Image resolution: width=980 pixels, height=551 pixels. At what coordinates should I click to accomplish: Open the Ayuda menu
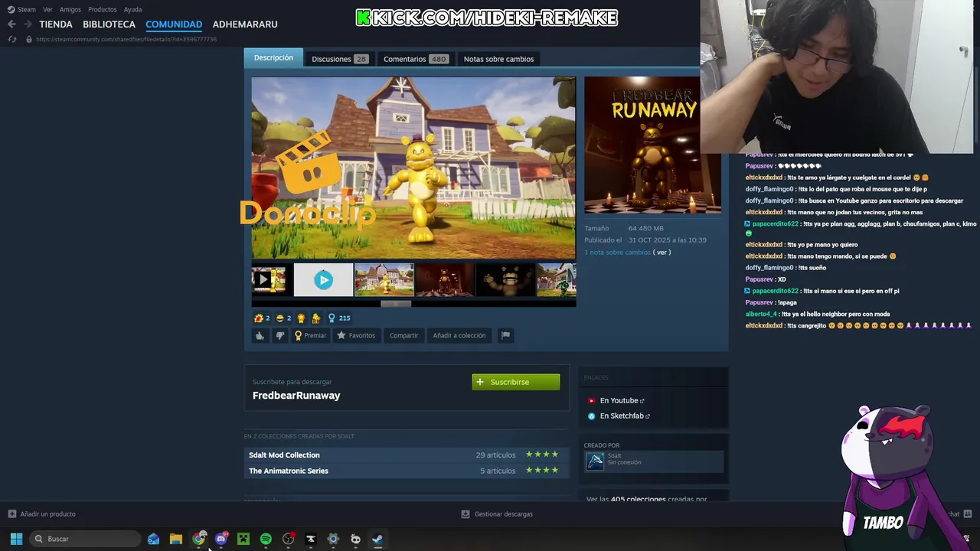132,9
